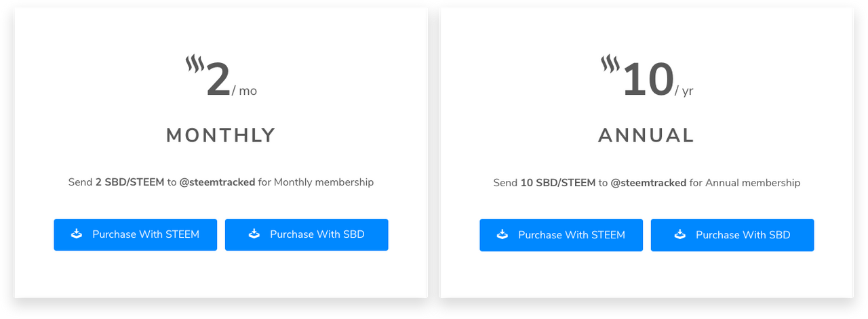Viewport: 868px width, 319px height.
Task: Buy Annual membership using Purchase With STEEM
Action: 561,235
